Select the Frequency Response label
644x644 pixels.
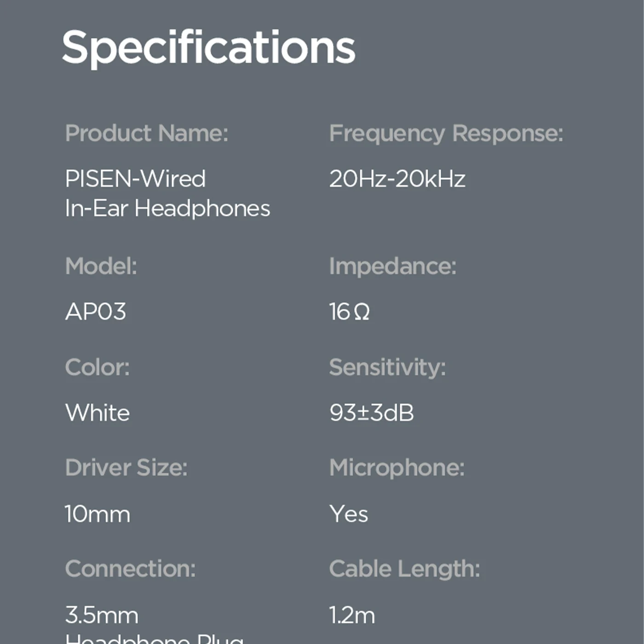coord(446,133)
